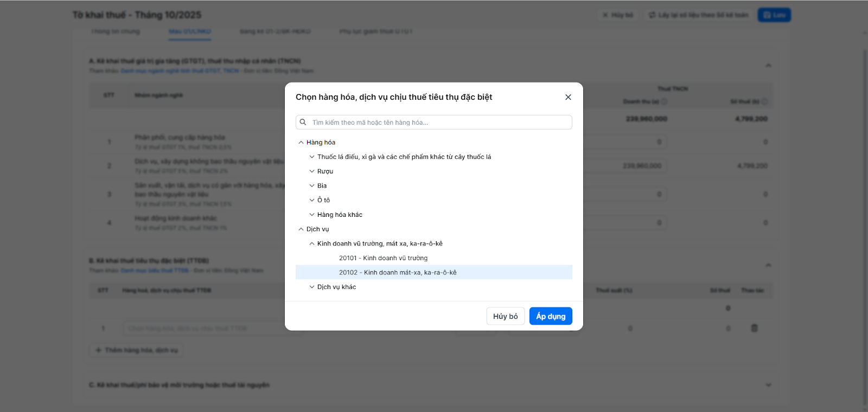Expand the Dịch vụ khác node

point(312,287)
